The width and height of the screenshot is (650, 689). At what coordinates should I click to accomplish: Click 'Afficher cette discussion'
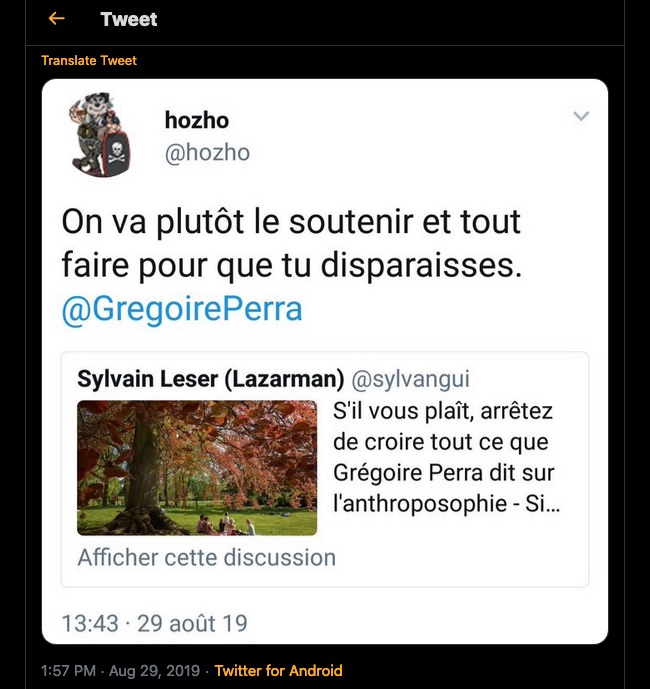tap(206, 557)
